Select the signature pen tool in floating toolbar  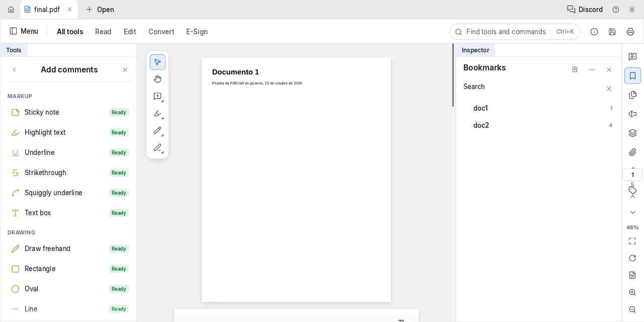point(157,148)
